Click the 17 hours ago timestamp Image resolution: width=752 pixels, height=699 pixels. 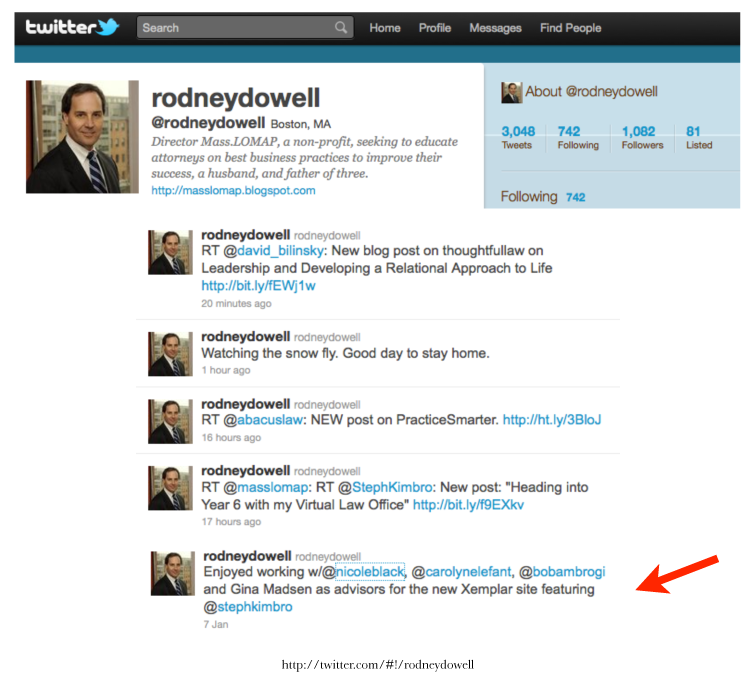click(x=231, y=521)
